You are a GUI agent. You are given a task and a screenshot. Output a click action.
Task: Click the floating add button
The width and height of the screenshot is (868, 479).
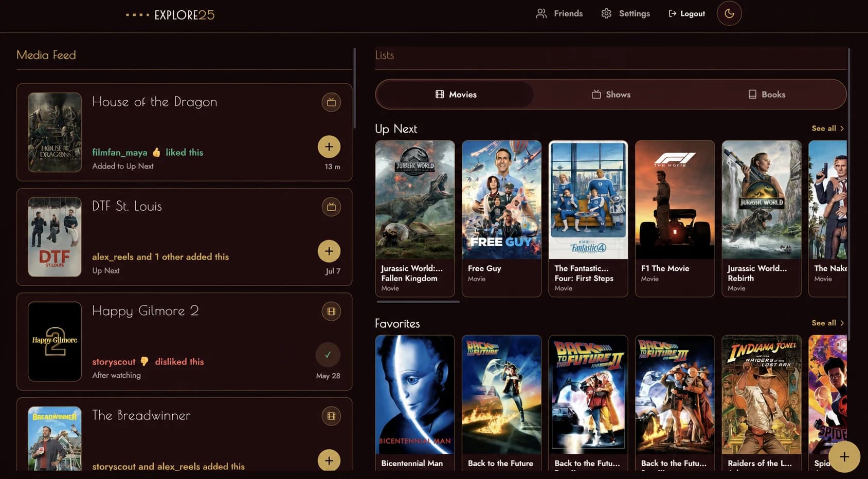pos(844,457)
